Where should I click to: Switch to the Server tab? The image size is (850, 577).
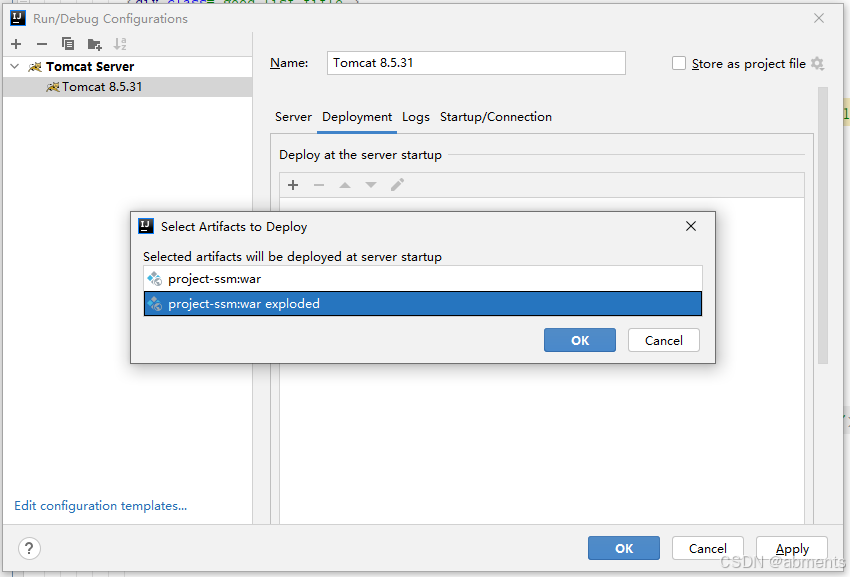coord(293,117)
